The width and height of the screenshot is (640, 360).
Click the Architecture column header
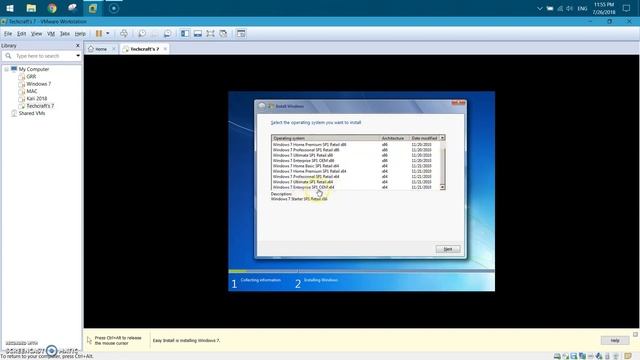point(394,138)
